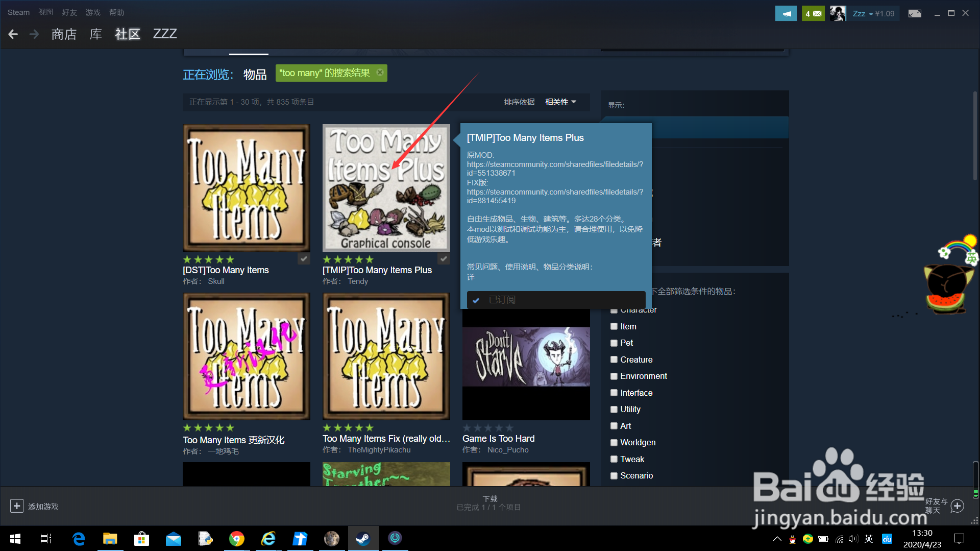This screenshot has width=980, height=551.
Task: Check the Utility filter checkbox
Action: 614,409
